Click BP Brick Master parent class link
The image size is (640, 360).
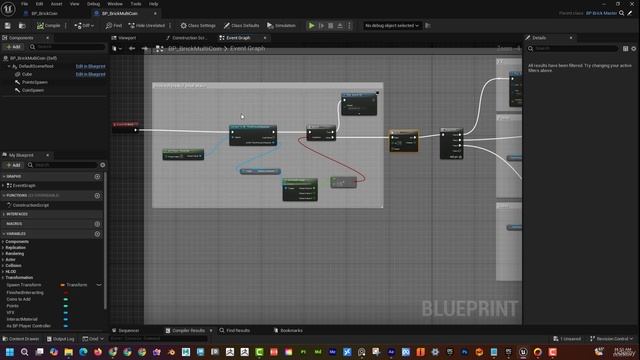(x=602, y=13)
